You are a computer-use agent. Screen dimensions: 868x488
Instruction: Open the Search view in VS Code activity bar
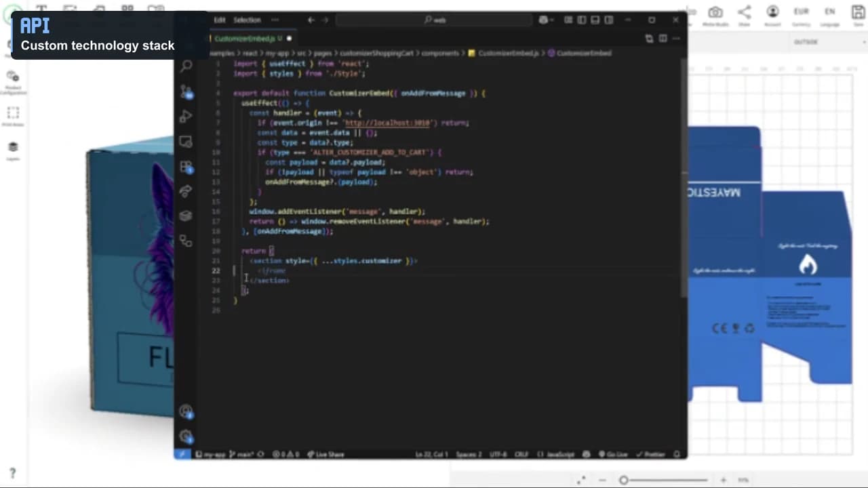[x=186, y=66]
